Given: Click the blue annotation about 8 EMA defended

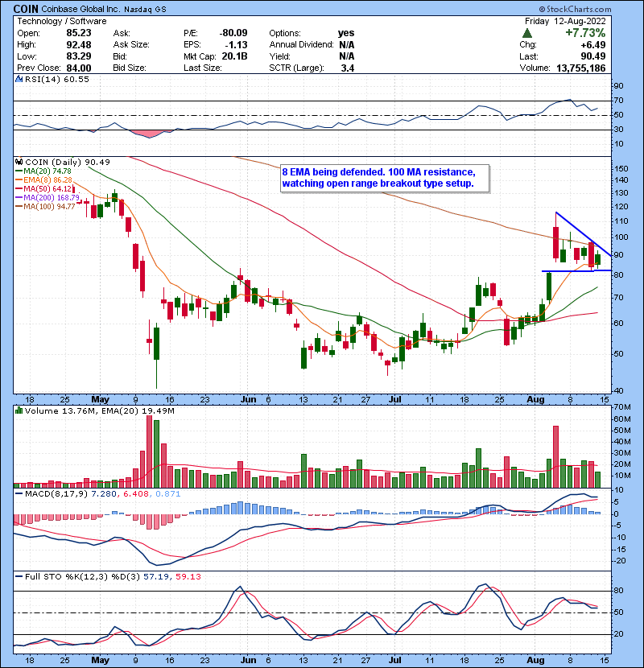Looking at the screenshot, I should coord(385,178).
